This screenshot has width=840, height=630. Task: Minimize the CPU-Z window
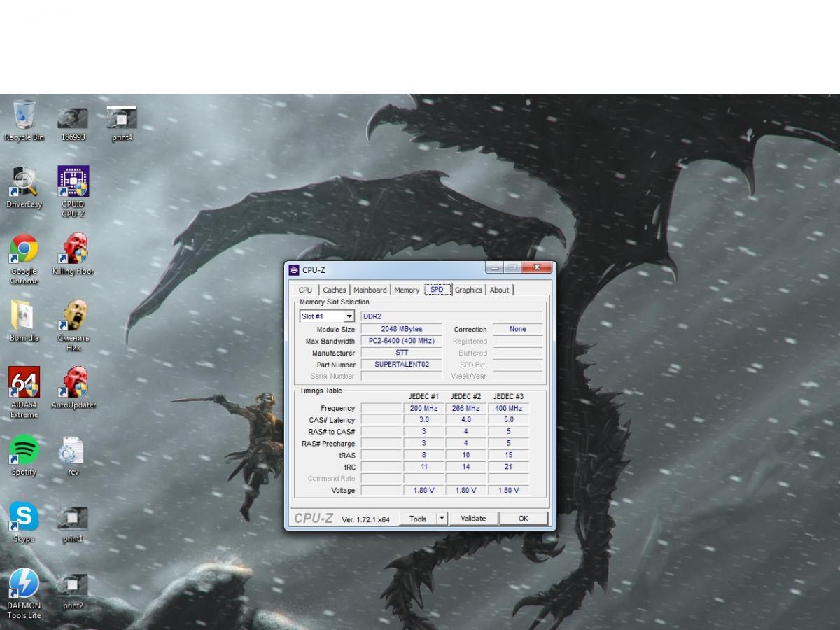(x=494, y=268)
